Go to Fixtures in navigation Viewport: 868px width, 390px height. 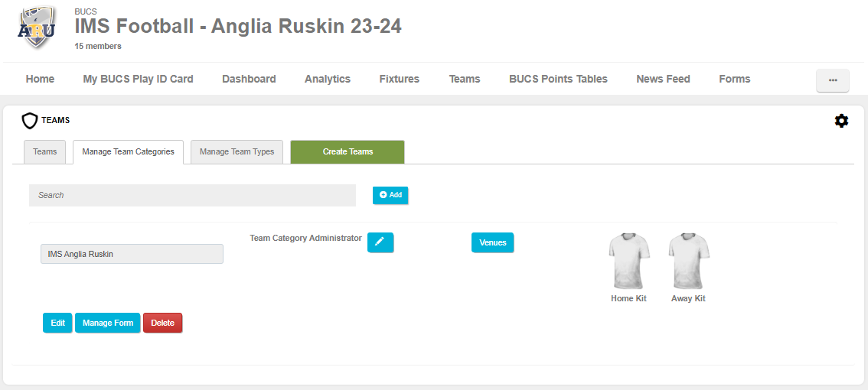(x=399, y=79)
